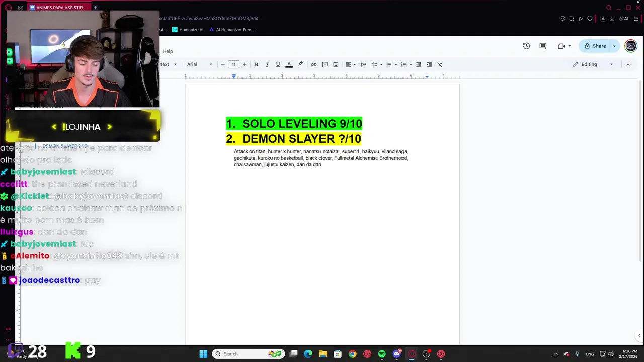
Task: Toggle numbered list formatting
Action: [404, 64]
